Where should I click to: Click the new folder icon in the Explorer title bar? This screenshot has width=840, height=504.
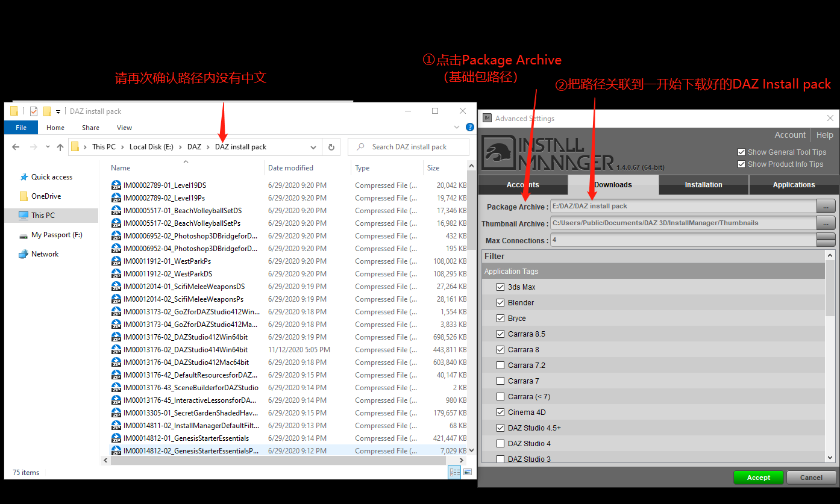pyautogui.click(x=46, y=111)
